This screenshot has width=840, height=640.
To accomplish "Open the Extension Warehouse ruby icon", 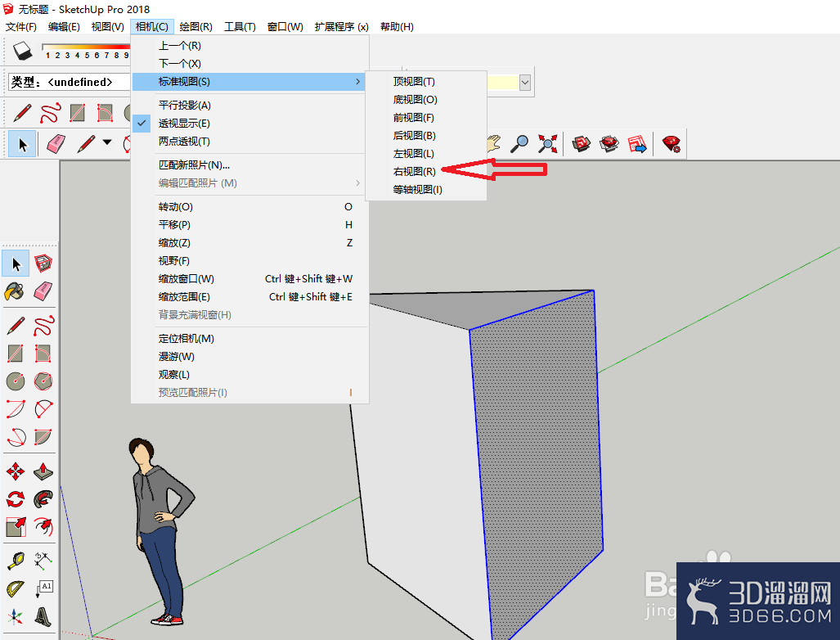I will (x=609, y=144).
